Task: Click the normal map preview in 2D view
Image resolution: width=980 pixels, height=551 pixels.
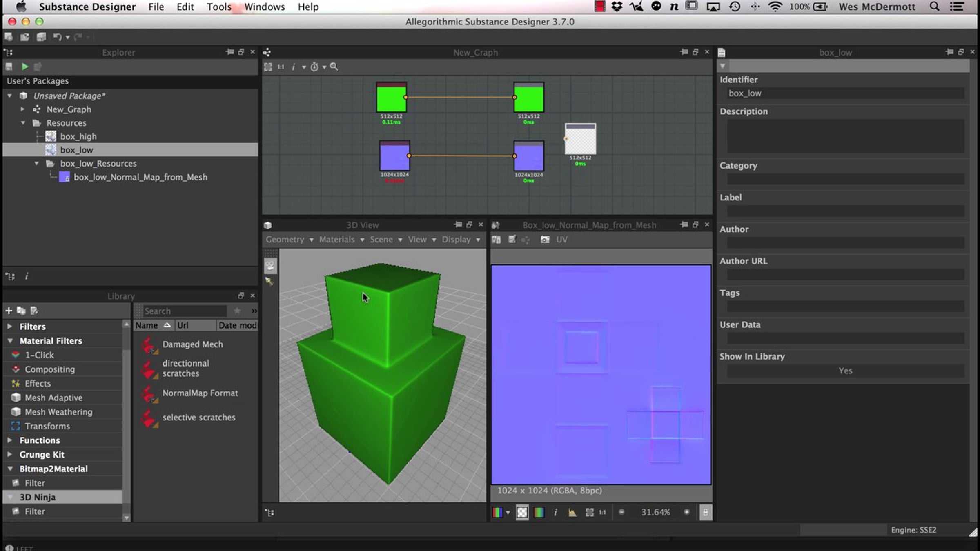Action: coord(601,375)
